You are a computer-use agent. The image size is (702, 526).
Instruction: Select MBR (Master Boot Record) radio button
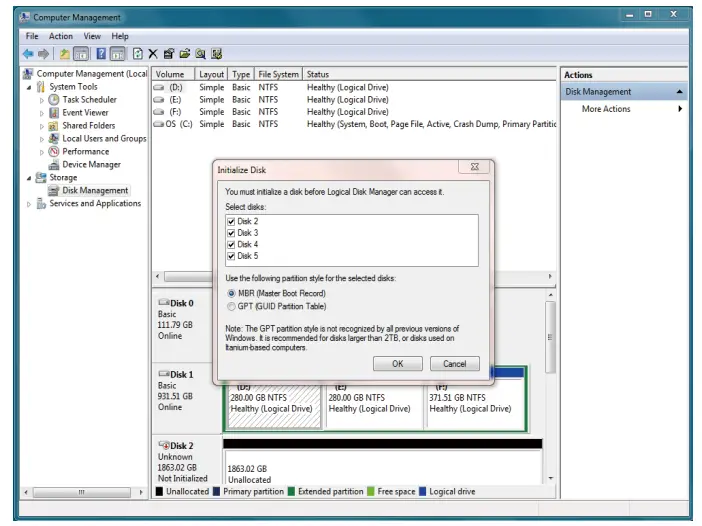tap(231, 293)
